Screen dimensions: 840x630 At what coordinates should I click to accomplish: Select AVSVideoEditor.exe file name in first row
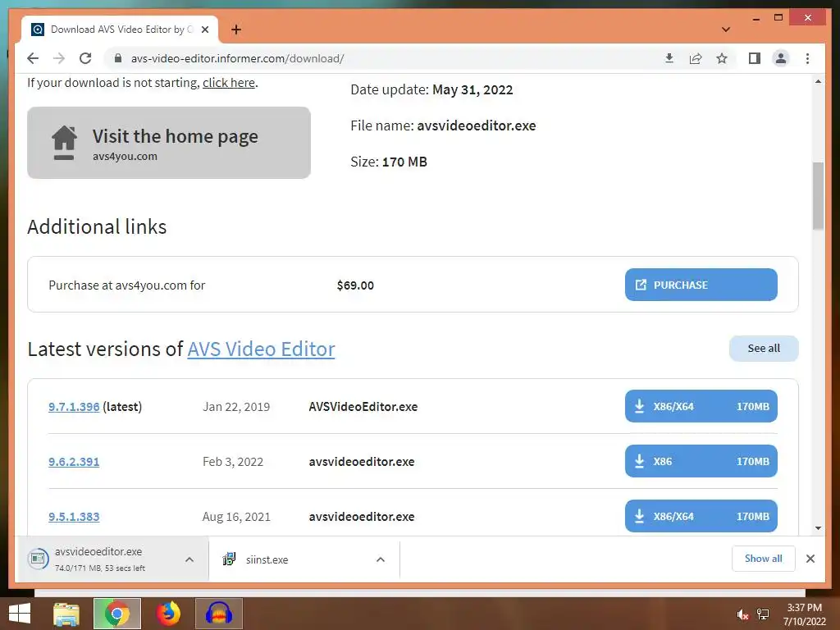363,407
